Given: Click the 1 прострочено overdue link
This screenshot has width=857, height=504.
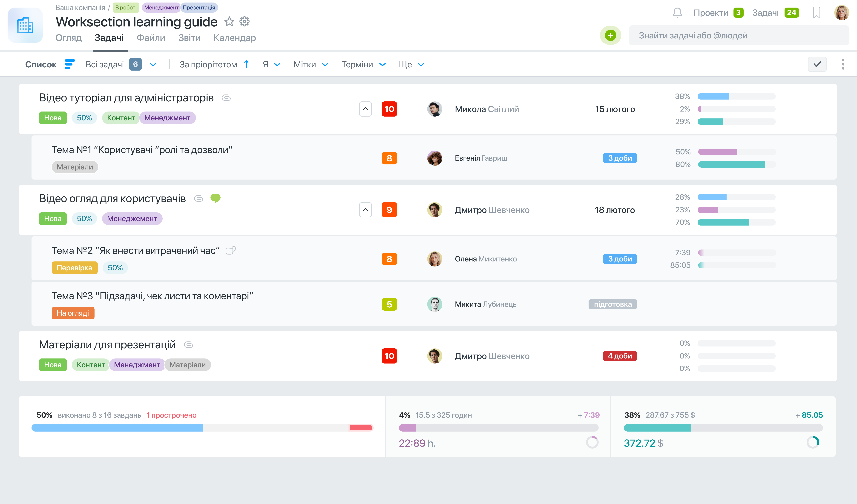Looking at the screenshot, I should click(x=171, y=415).
